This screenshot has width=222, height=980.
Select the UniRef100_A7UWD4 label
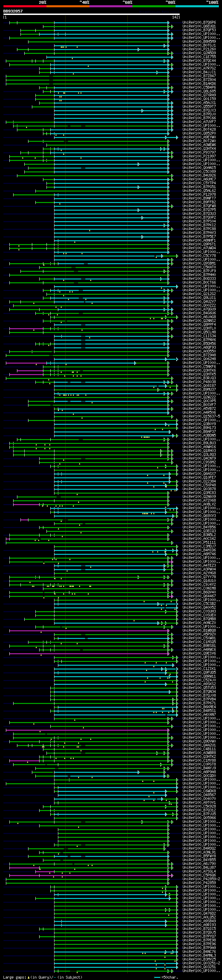pos(199,248)
